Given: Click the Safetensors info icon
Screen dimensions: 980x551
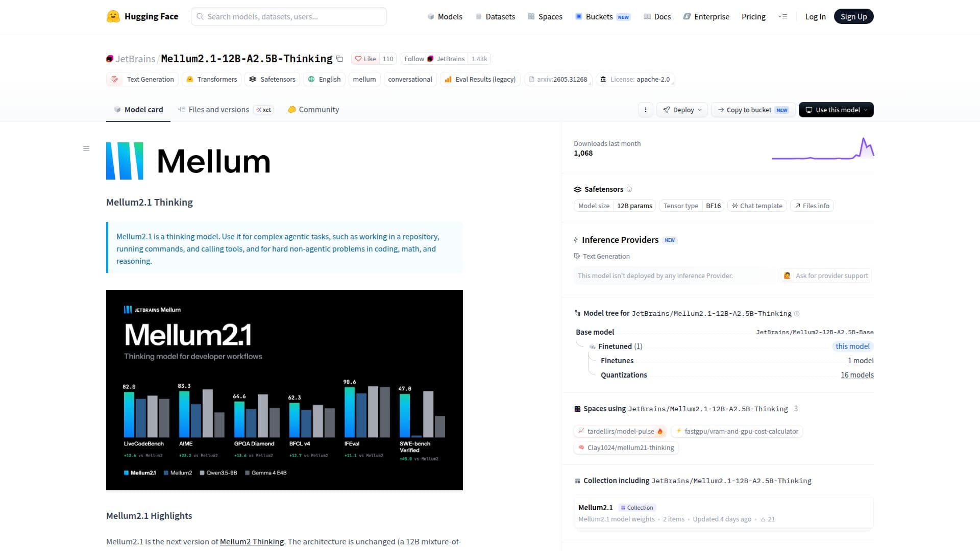Looking at the screenshot, I should pos(629,189).
